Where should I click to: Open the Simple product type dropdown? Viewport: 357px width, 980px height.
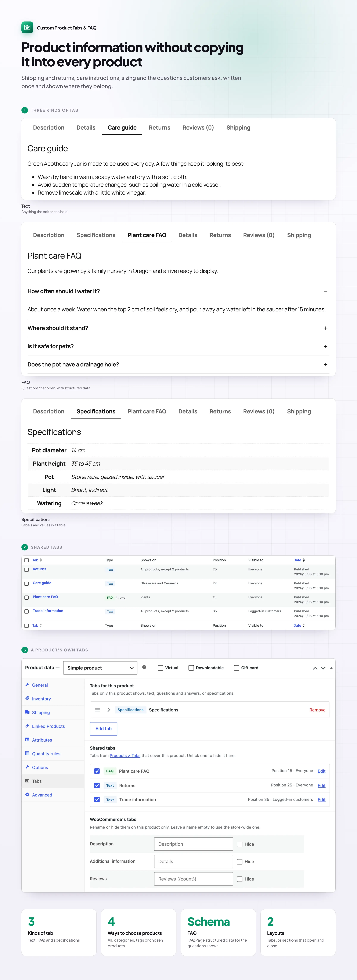pos(100,668)
